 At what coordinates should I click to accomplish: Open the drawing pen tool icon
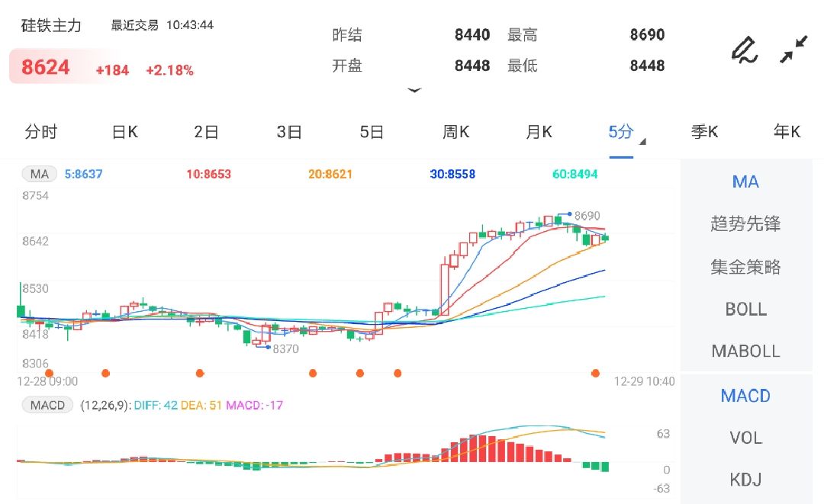click(x=745, y=50)
